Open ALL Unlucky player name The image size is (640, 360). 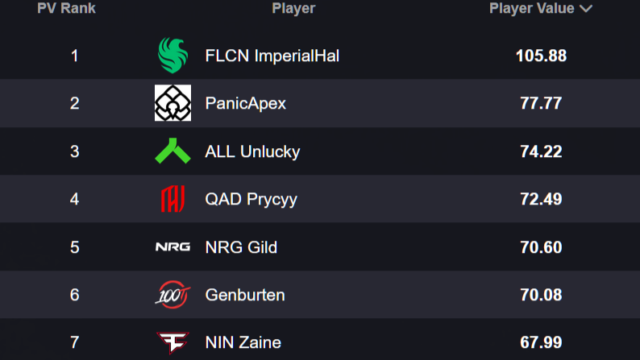(252, 151)
